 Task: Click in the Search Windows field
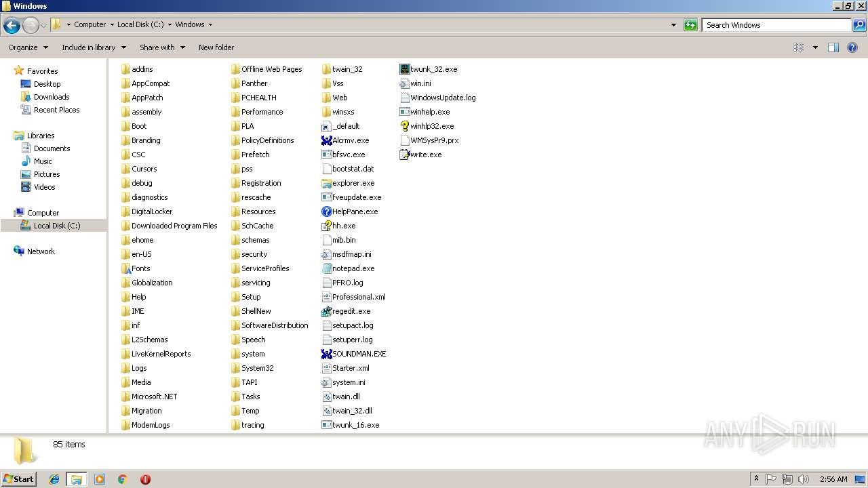(776, 25)
